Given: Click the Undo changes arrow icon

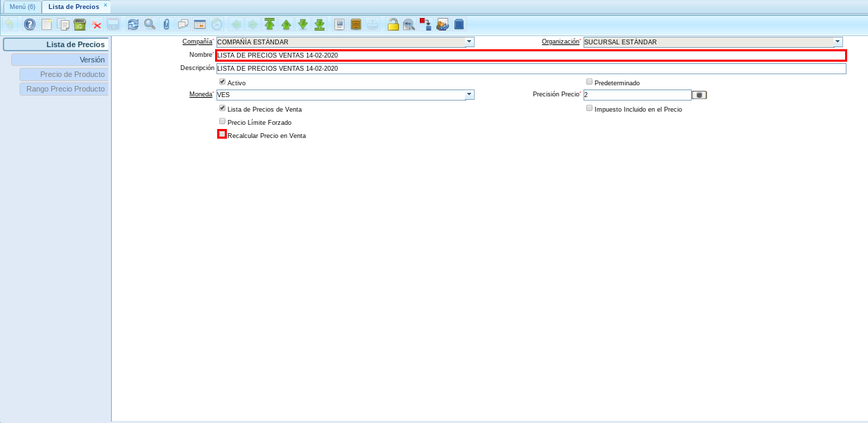Looking at the screenshot, I should click(x=10, y=24).
